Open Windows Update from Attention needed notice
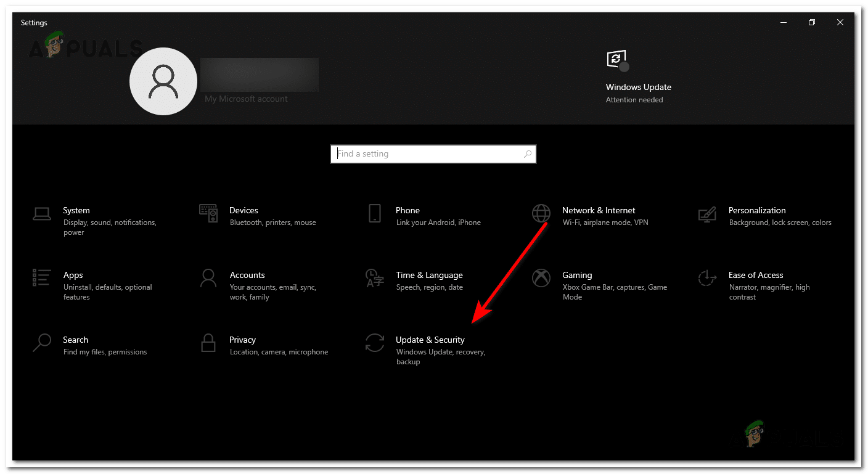 coord(634,99)
